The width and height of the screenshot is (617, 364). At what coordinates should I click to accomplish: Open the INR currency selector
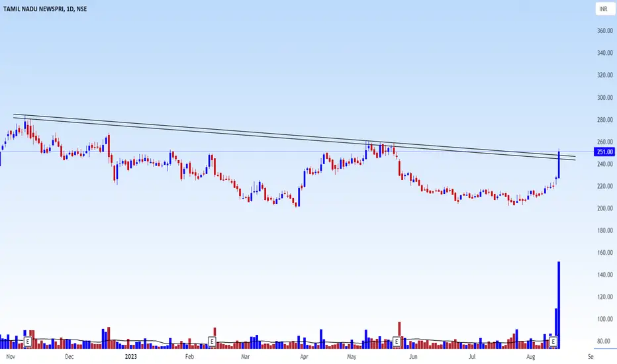click(605, 9)
